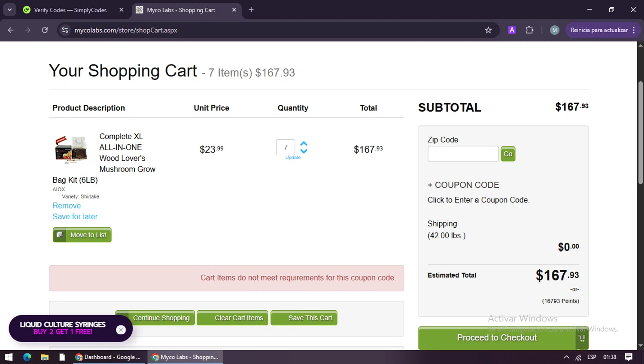This screenshot has height=364, width=644.
Task: Click the address bar URL
Action: pyautogui.click(x=126, y=30)
